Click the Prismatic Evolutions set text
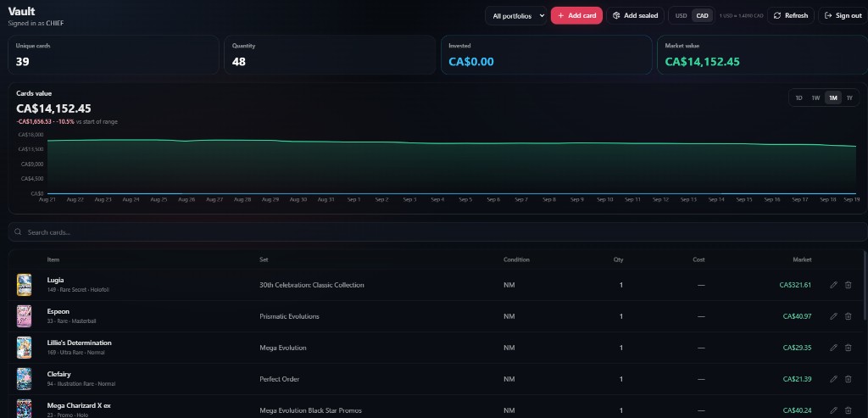The width and height of the screenshot is (868, 418). pyautogui.click(x=290, y=316)
